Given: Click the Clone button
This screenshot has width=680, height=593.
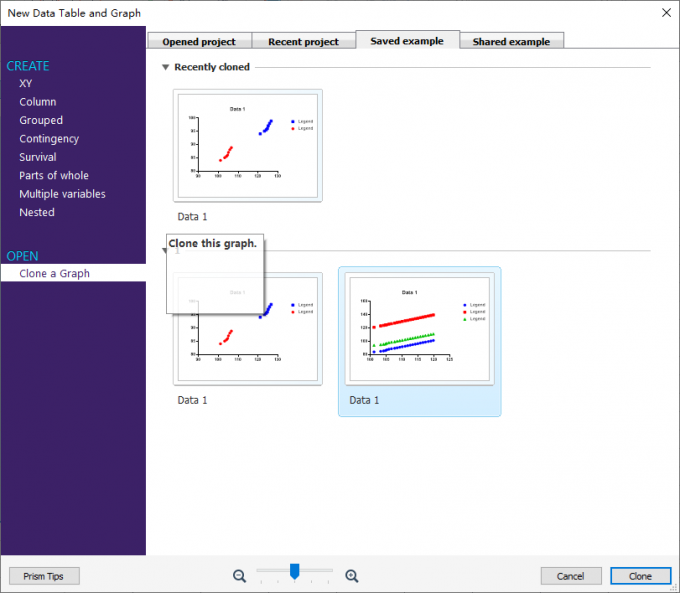Looking at the screenshot, I should (x=641, y=576).
